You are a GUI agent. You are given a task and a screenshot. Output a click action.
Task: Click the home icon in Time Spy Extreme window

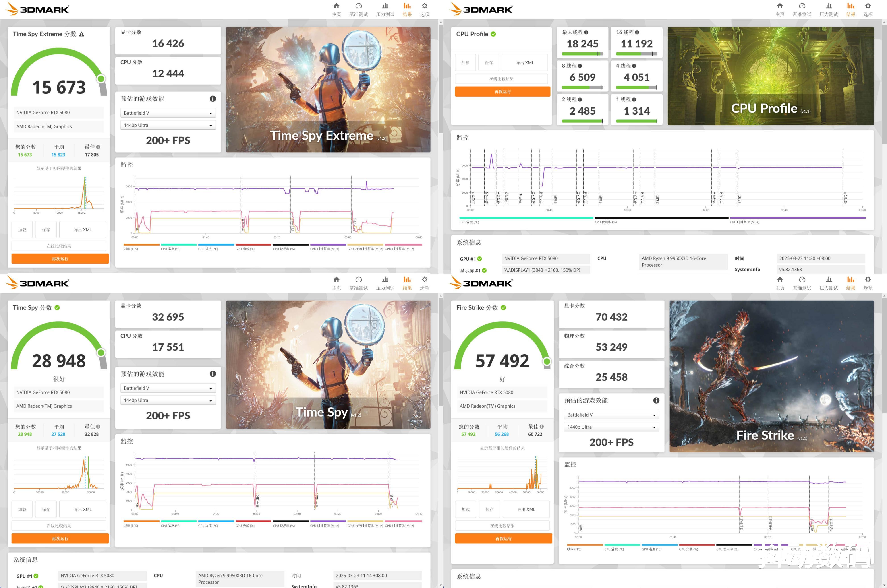click(336, 6)
